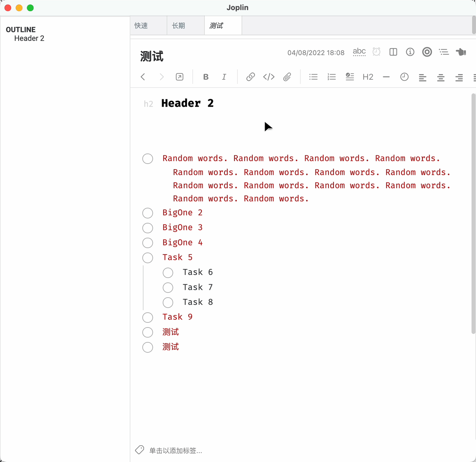Apply H2 heading format
Screen dimensions: 476x462
(x=368, y=77)
